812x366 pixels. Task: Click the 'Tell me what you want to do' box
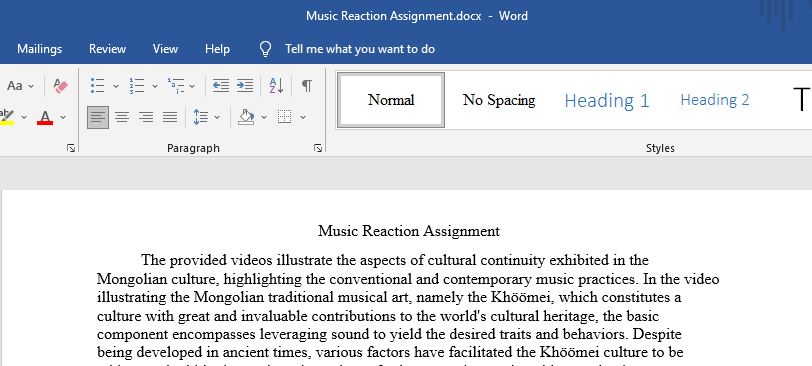(360, 49)
